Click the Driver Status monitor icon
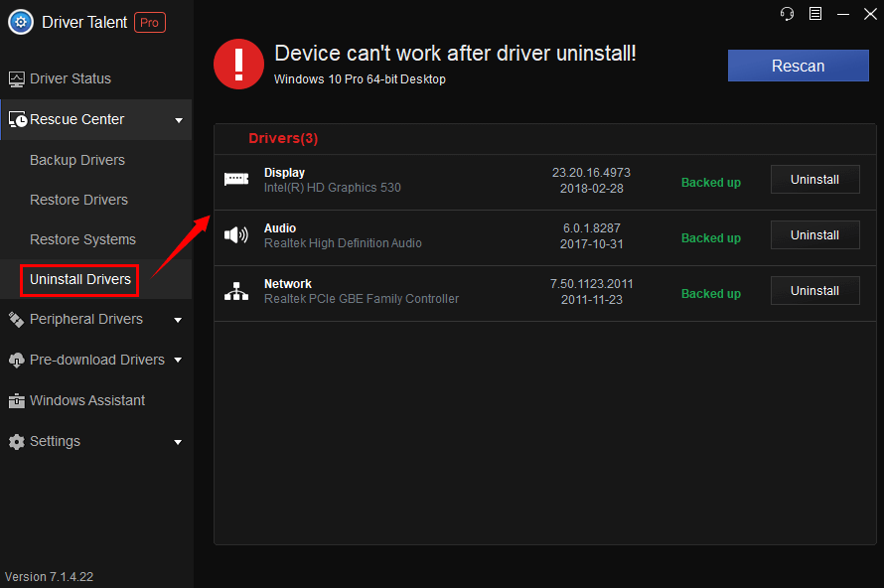The height and width of the screenshot is (588, 884). [16, 78]
